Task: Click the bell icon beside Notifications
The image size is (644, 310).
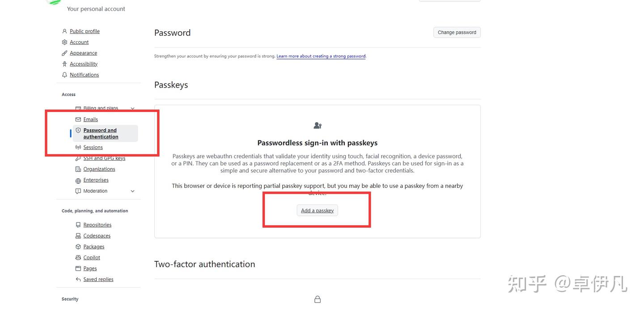Action: tap(64, 75)
